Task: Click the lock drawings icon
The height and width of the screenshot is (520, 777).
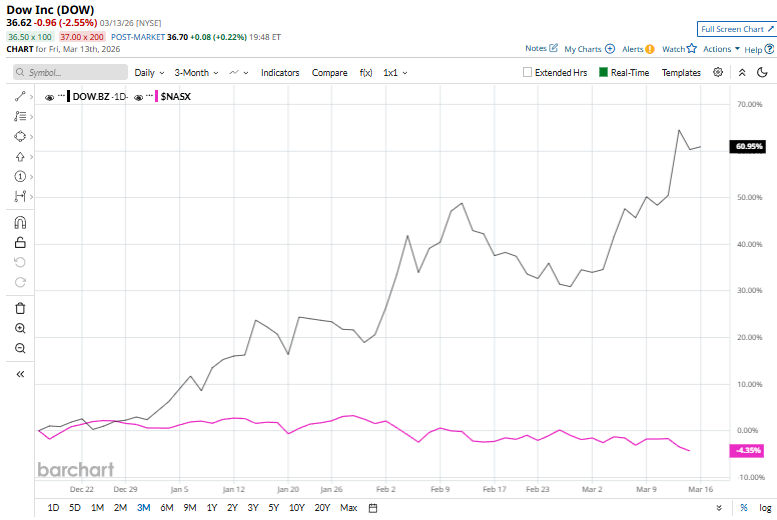Action: [20, 242]
